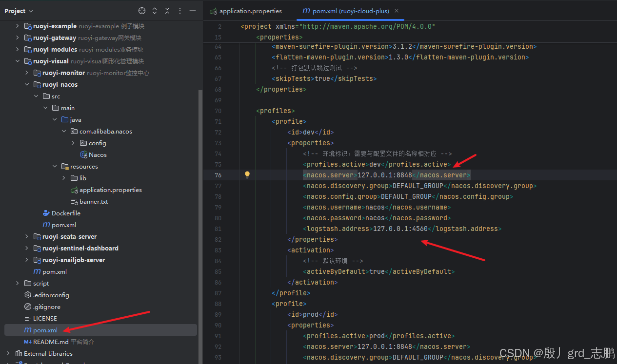The image size is (617, 364).
Task: Click the skipTests true line
Action: (324, 78)
